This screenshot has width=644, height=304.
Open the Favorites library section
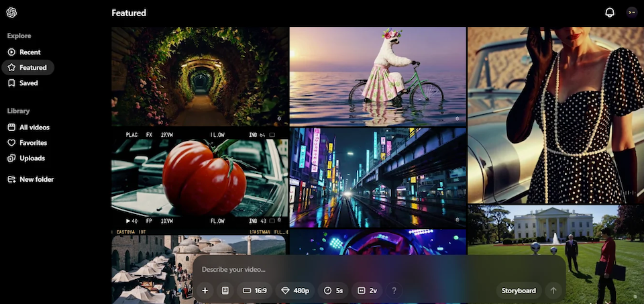(28, 143)
